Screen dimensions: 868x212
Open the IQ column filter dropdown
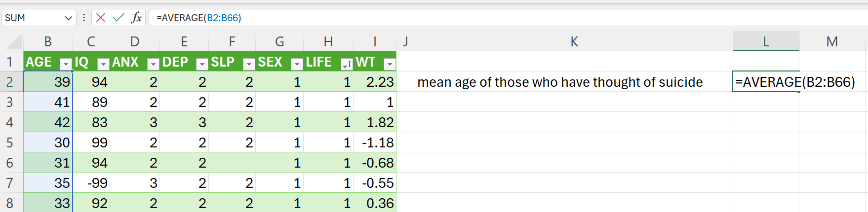103,64
